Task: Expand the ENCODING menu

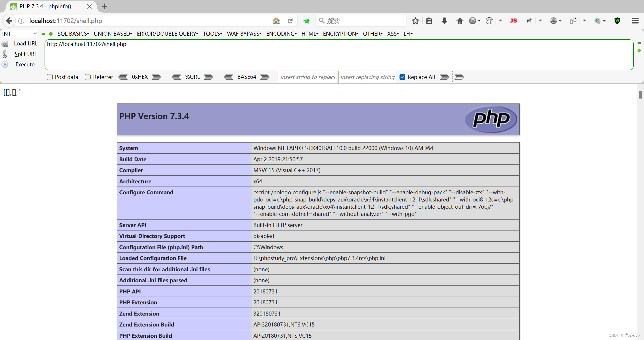Action: tap(281, 34)
